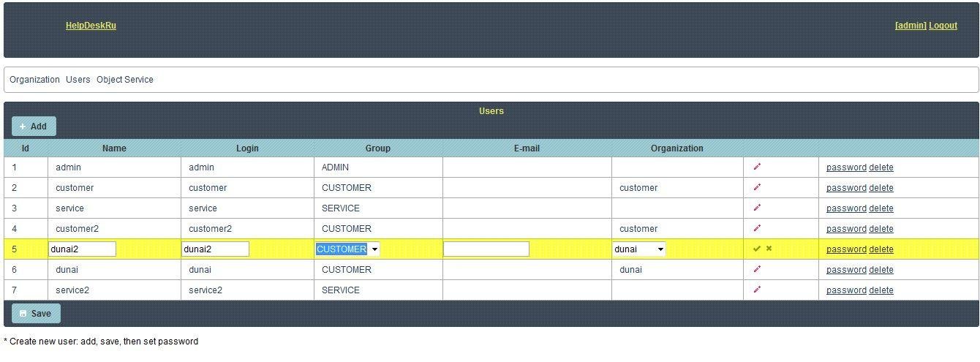Click the empty E-mail input field
This screenshot has width=980, height=362.
[x=486, y=249]
